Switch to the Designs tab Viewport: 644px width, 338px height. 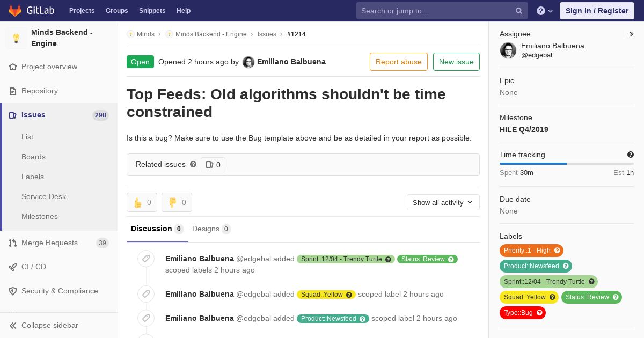coord(211,229)
